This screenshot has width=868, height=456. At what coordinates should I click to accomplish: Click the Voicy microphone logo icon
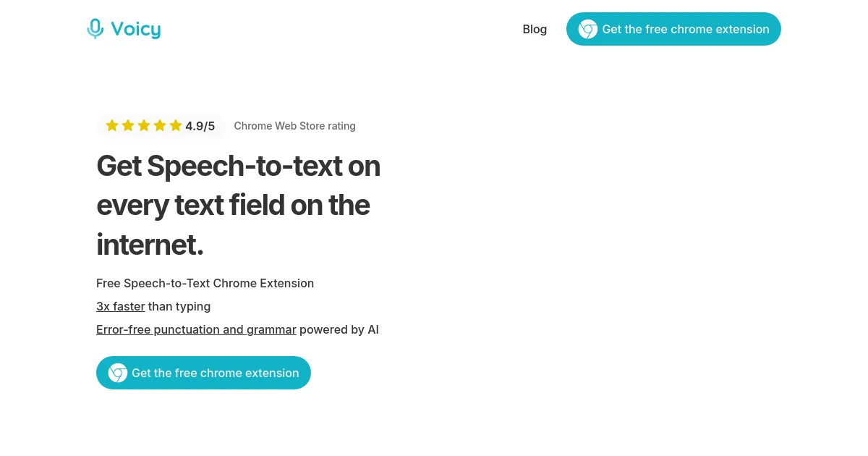[x=95, y=29]
